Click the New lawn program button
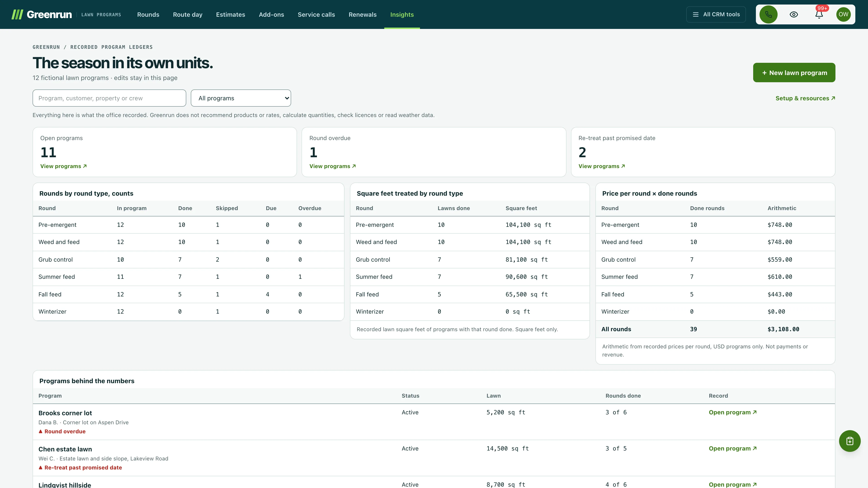This screenshot has width=868, height=488. coord(794,72)
